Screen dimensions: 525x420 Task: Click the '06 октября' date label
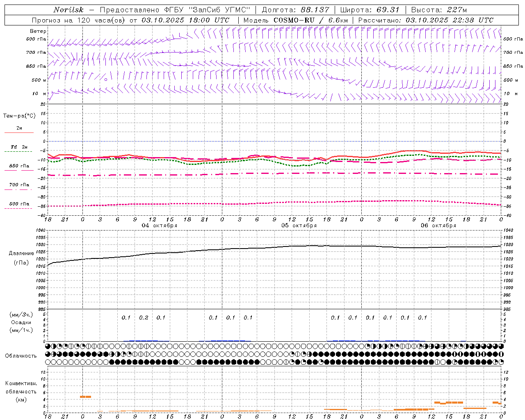(438, 226)
